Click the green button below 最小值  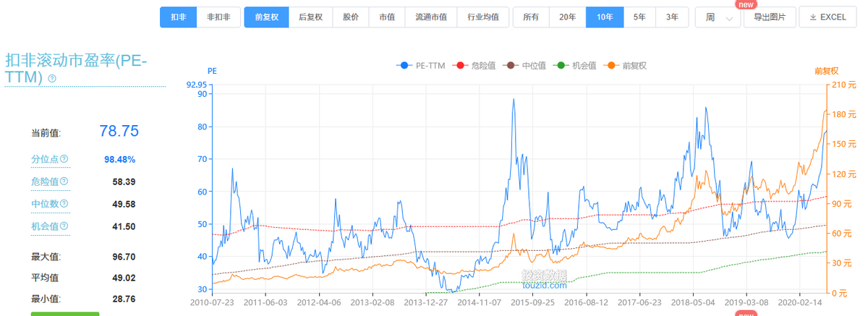click(65, 314)
